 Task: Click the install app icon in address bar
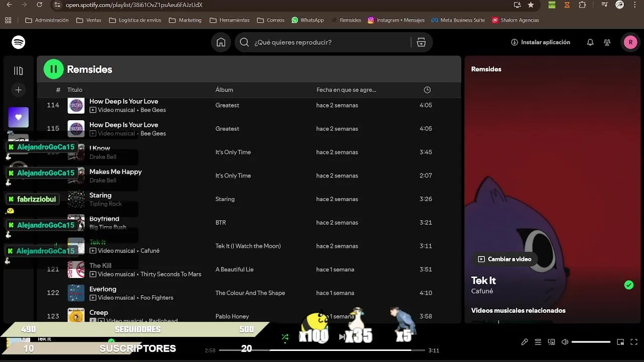pos(517,5)
